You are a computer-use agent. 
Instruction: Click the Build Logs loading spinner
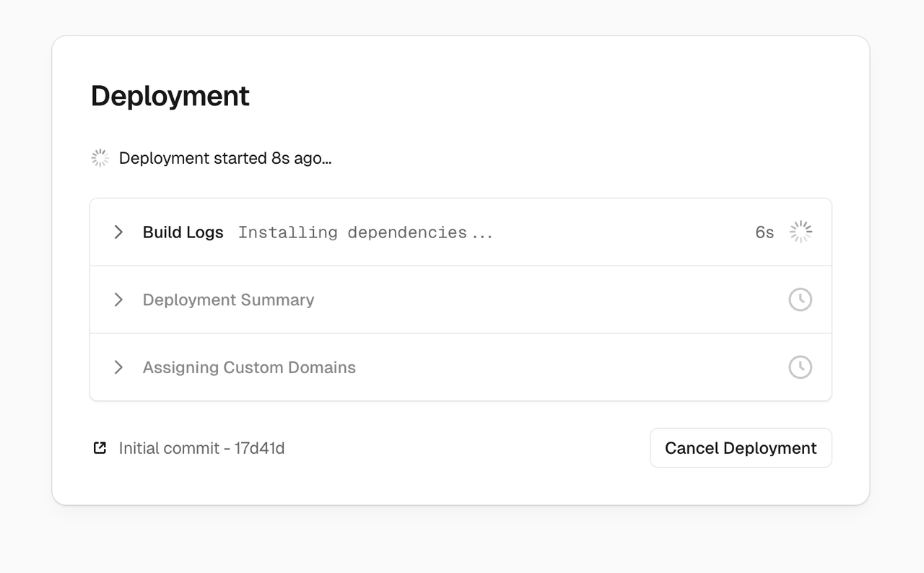coord(800,232)
